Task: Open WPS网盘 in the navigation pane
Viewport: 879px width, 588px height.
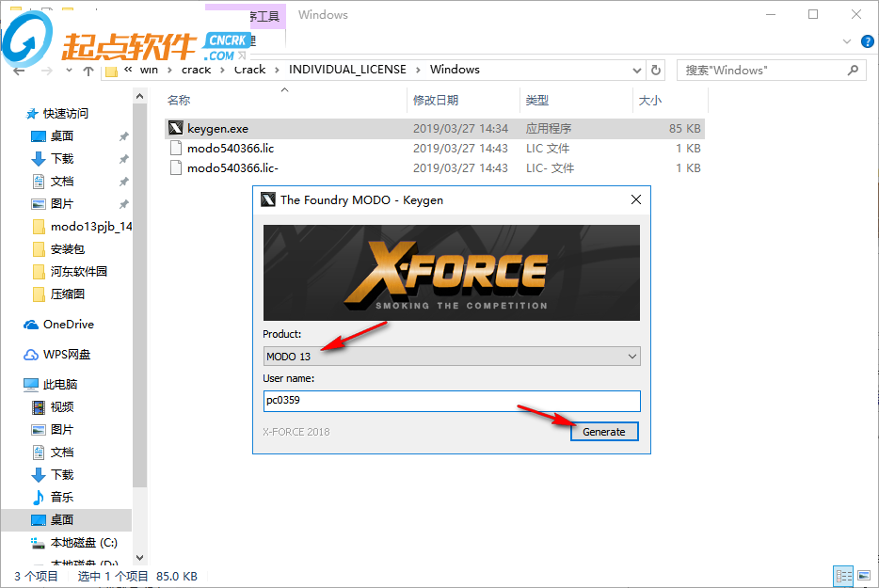Action: pyautogui.click(x=67, y=355)
